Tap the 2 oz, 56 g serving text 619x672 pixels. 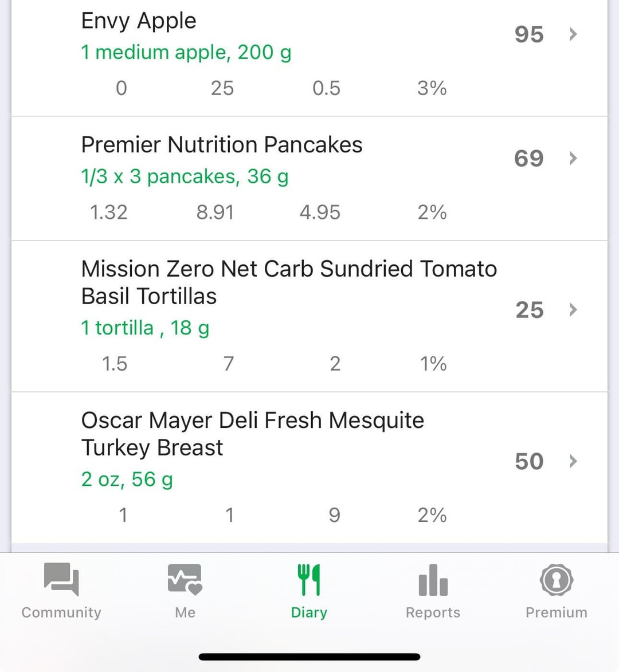(x=127, y=480)
